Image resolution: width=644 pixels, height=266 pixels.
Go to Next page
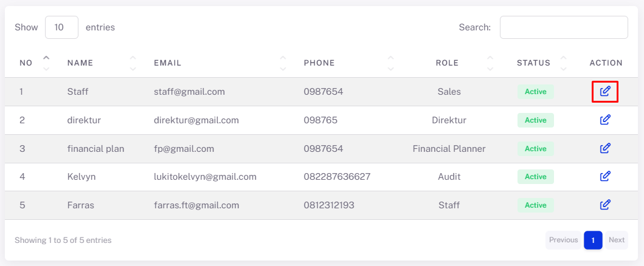pyautogui.click(x=617, y=240)
